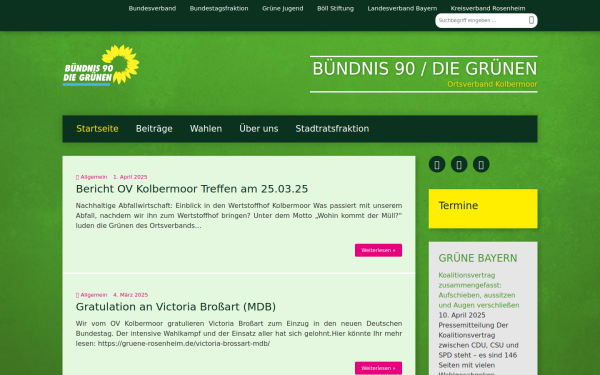The height and width of the screenshot is (375, 600).
Task: Click the third round social media icon
Action: (481, 165)
